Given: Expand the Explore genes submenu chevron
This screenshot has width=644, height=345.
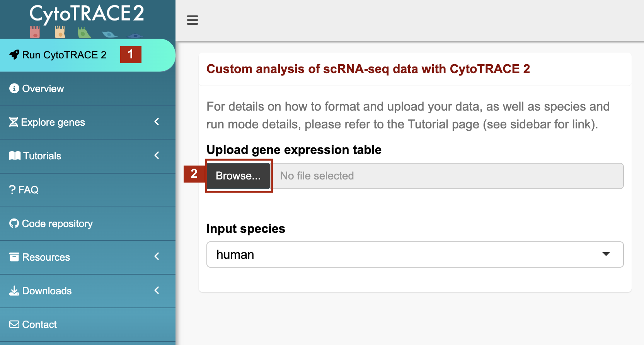Looking at the screenshot, I should (157, 122).
